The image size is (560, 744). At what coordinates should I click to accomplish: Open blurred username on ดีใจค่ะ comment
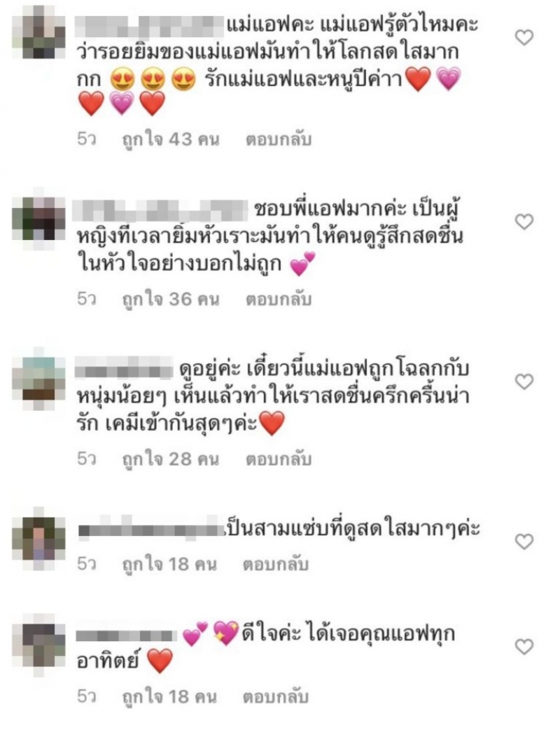click(x=126, y=636)
